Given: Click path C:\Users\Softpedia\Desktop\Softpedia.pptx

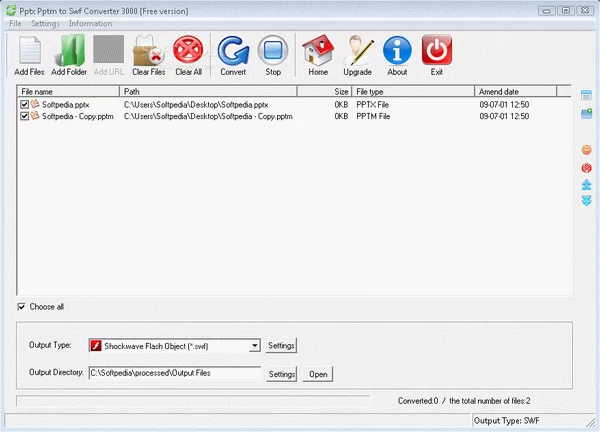Looking at the screenshot, I should [x=196, y=104].
